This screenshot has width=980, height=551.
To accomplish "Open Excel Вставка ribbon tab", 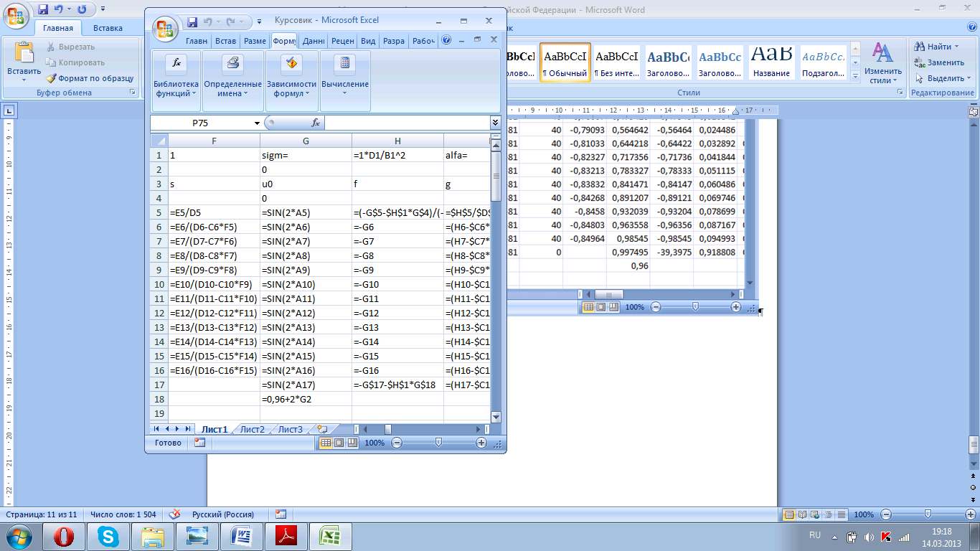I will pos(225,41).
